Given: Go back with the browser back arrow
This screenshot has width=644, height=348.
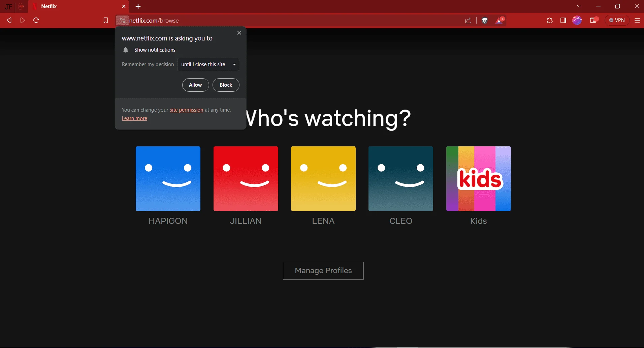Looking at the screenshot, I should click(x=9, y=20).
